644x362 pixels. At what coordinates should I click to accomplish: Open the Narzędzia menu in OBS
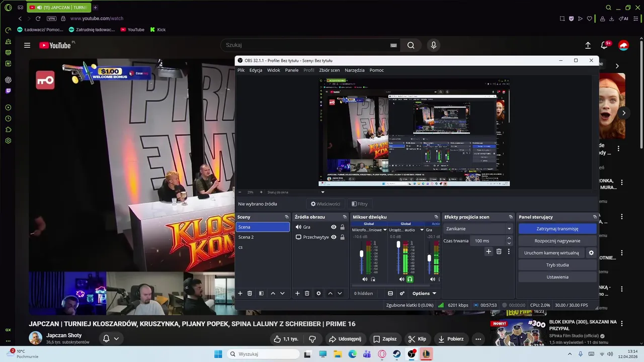point(355,70)
